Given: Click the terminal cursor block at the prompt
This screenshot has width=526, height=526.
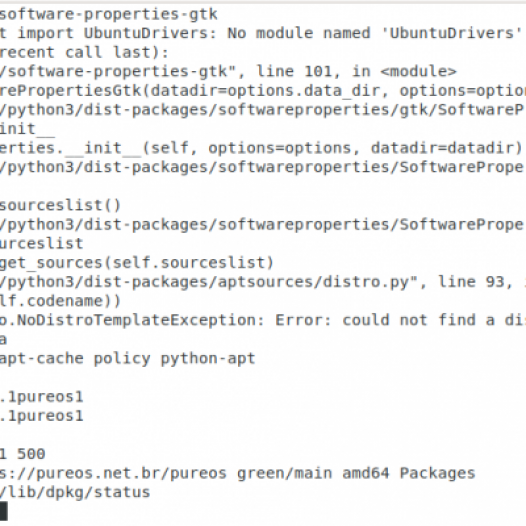Looking at the screenshot, I should pyautogui.click(x=3, y=511).
